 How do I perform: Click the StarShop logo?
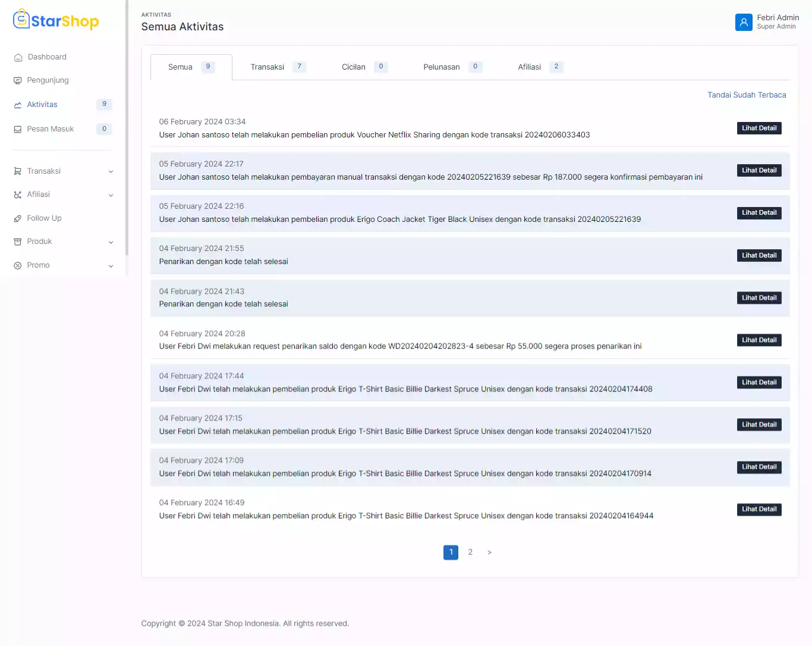tap(56, 20)
